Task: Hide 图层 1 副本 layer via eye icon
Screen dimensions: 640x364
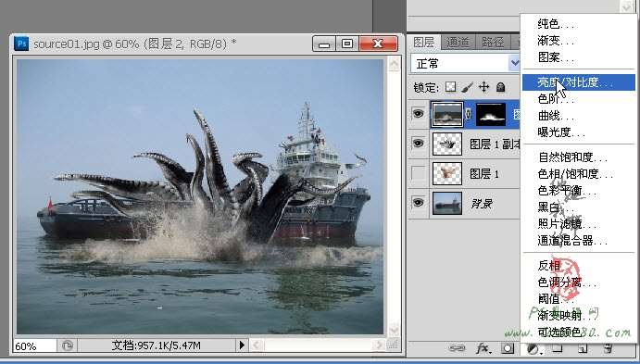Action: point(418,144)
